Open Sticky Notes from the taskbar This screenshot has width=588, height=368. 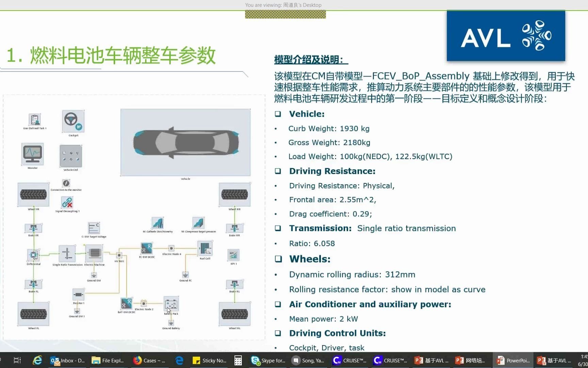coord(210,360)
